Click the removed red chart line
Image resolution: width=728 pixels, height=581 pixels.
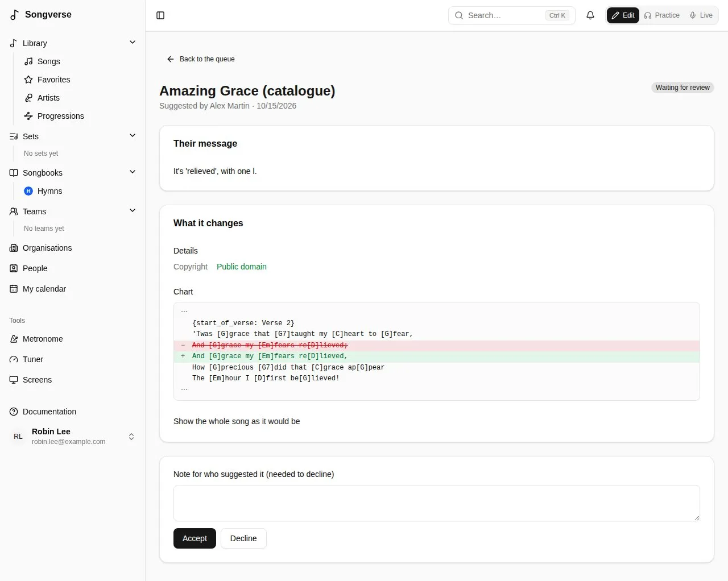437,346
